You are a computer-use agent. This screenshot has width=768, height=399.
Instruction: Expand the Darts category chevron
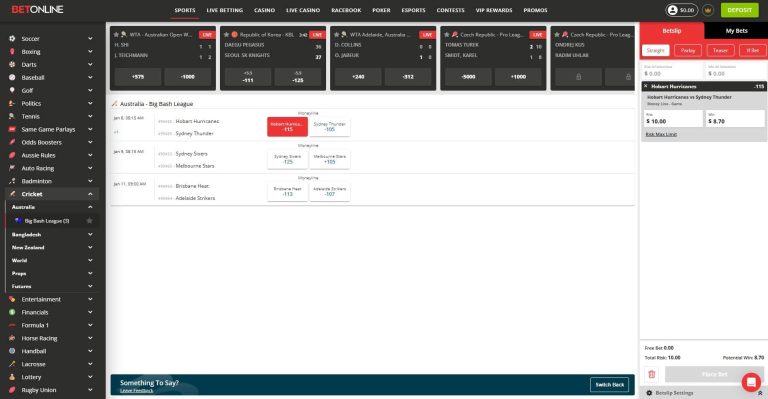tap(90, 64)
